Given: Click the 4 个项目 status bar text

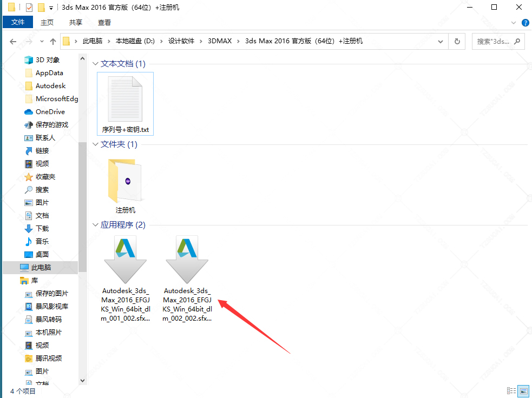Looking at the screenshot, I should click(x=23, y=391).
